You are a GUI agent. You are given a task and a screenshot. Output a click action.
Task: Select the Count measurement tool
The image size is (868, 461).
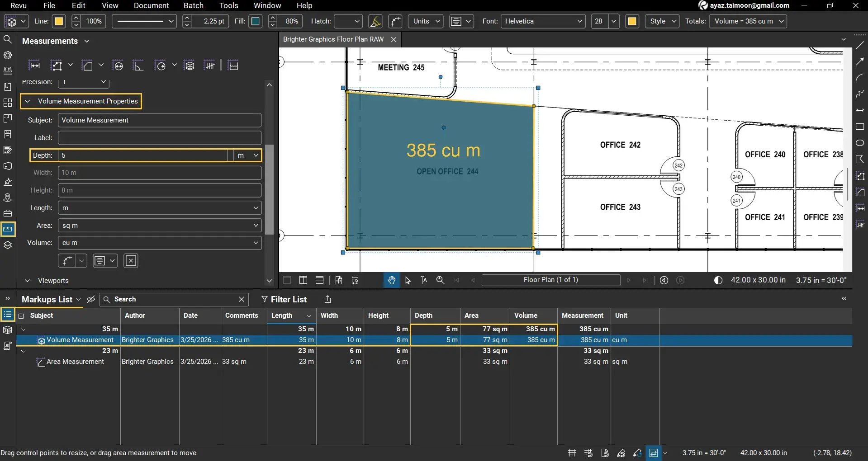coord(209,65)
